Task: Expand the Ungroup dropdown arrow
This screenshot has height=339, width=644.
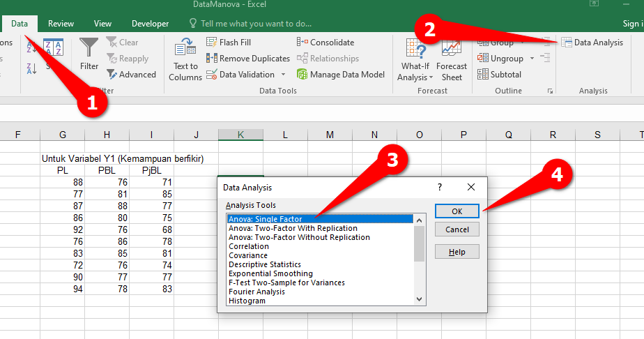Action: click(532, 59)
